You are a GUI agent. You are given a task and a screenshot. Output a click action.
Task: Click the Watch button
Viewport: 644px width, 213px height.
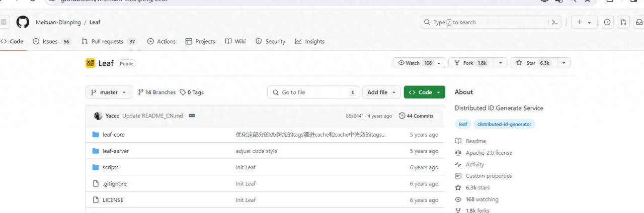point(415,63)
